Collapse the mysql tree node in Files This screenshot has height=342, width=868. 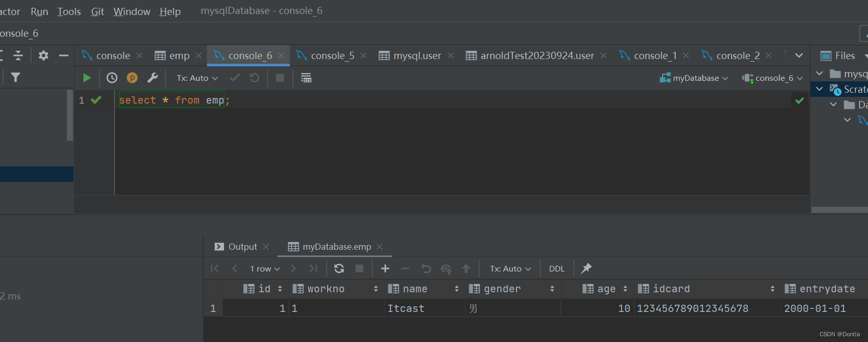click(819, 74)
